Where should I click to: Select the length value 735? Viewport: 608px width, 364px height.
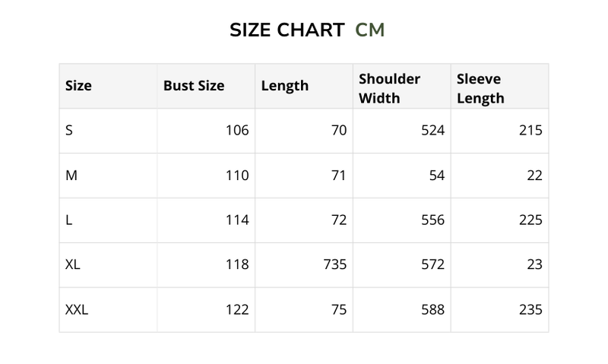[334, 265]
